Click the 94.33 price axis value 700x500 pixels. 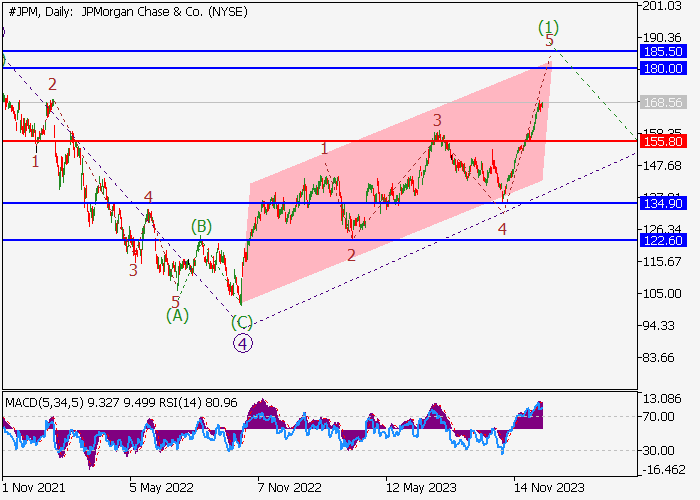tap(658, 325)
